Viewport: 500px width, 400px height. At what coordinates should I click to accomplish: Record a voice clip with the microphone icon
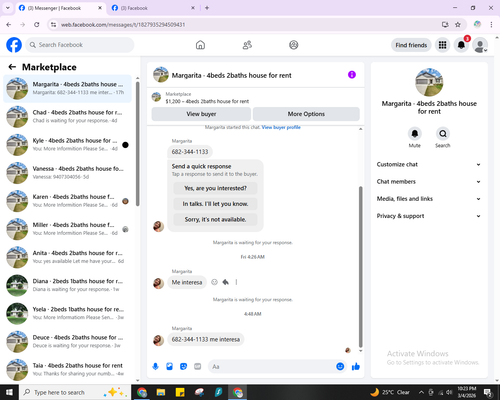(x=155, y=367)
